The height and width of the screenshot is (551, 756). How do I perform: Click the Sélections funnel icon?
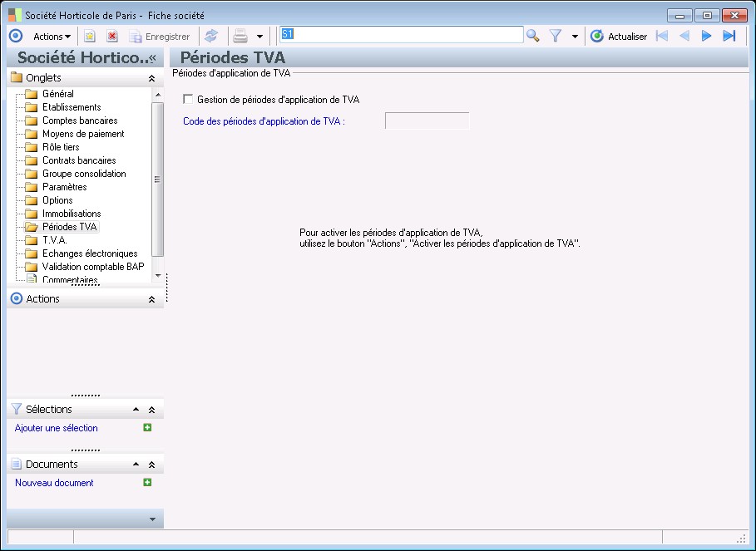point(17,409)
